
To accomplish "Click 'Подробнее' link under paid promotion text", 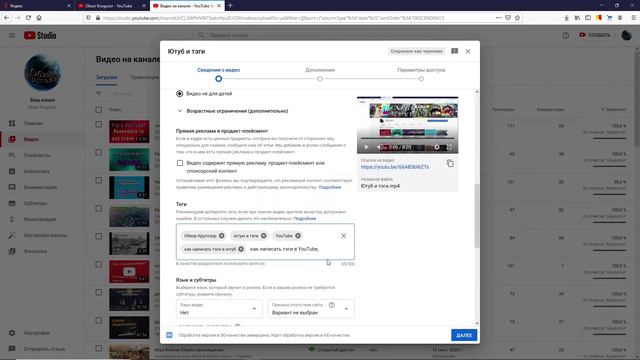I will (x=330, y=187).
